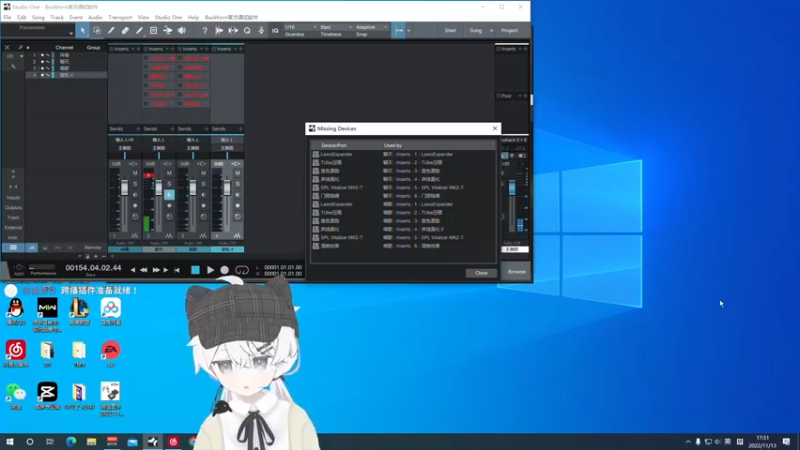Viewport: 800px width, 450px height.
Task: Click Return to Zero transport button
Action: [177, 270]
